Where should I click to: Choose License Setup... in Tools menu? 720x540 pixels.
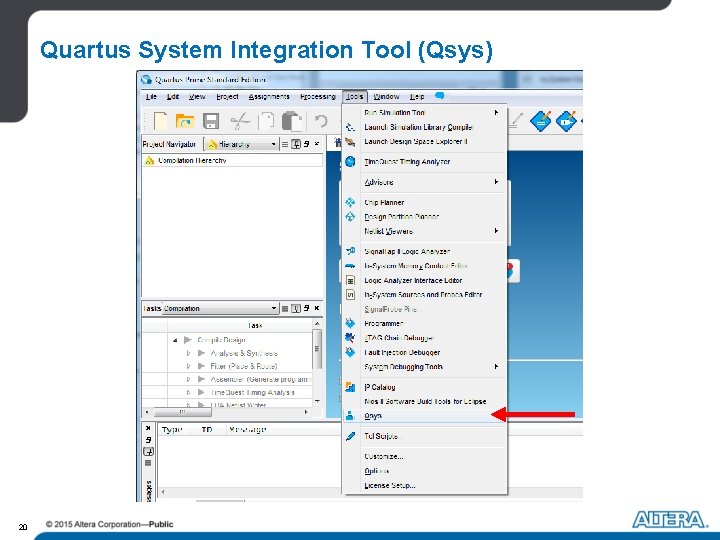click(425, 485)
